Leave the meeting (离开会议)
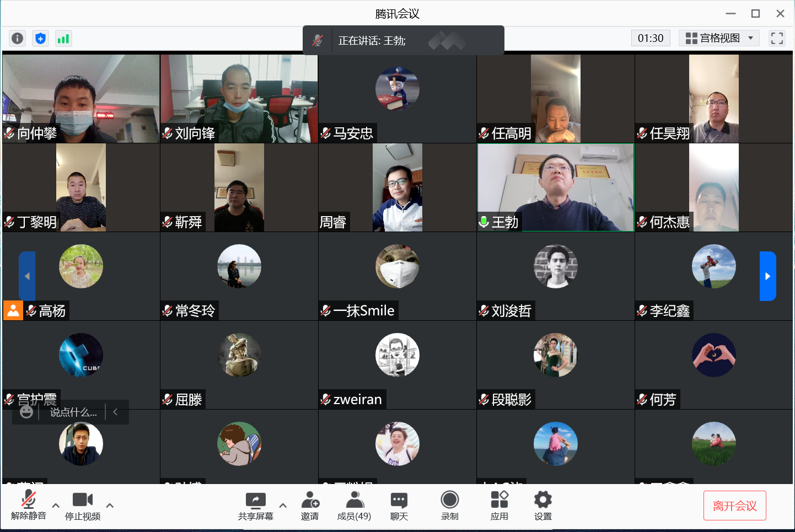This screenshot has width=795, height=532. (734, 506)
